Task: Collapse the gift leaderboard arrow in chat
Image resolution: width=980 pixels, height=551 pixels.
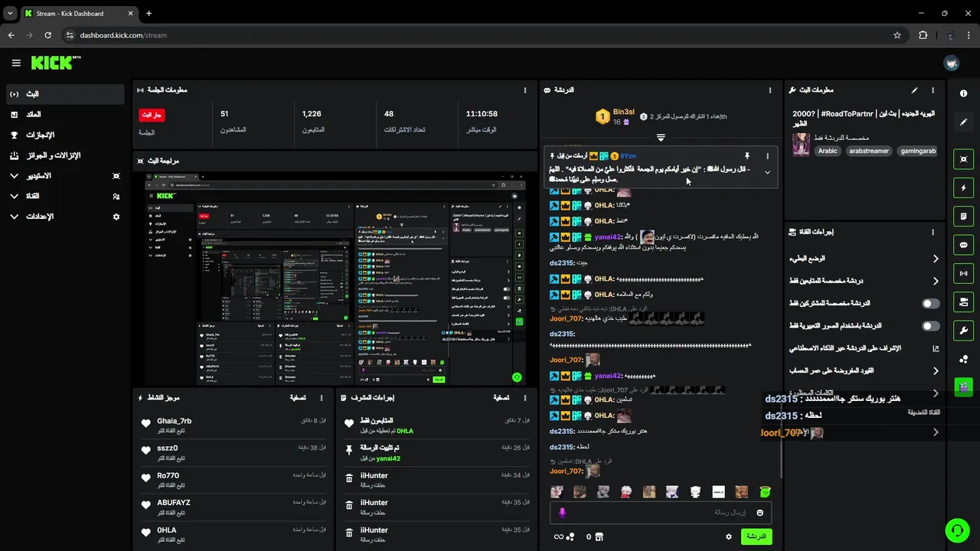Action: [x=661, y=138]
